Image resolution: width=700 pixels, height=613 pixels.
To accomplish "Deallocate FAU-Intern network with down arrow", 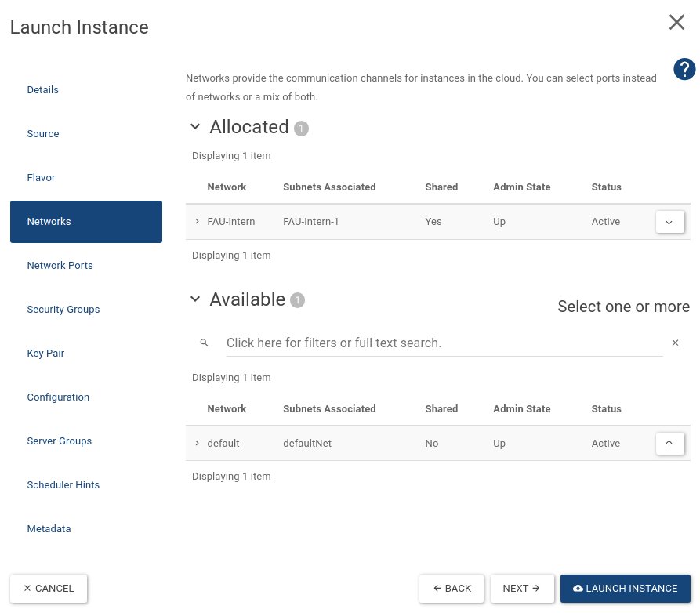I will coord(669,222).
